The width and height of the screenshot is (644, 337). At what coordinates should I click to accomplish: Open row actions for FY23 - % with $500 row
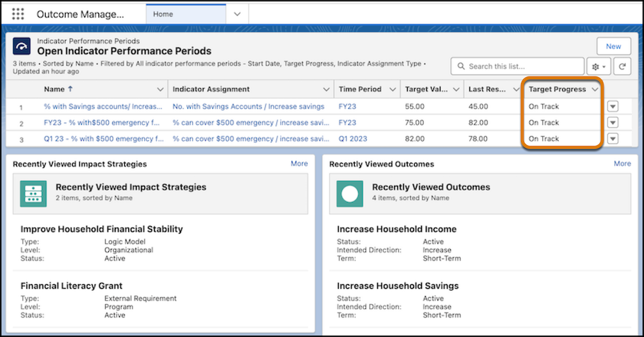[x=613, y=123]
